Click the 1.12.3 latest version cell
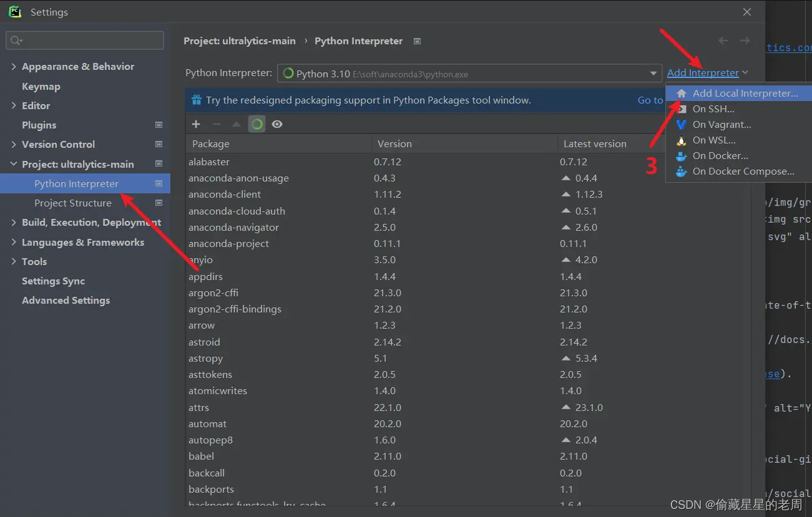The width and height of the screenshot is (812, 517). 589,194
